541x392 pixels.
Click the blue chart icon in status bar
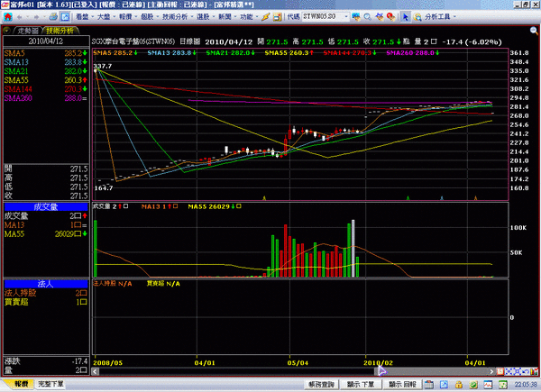pyautogui.click(x=444, y=385)
